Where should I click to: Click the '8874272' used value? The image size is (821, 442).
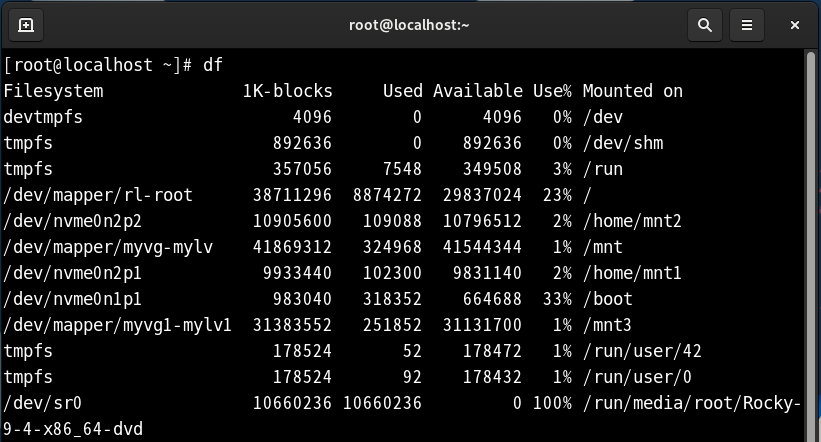point(387,195)
